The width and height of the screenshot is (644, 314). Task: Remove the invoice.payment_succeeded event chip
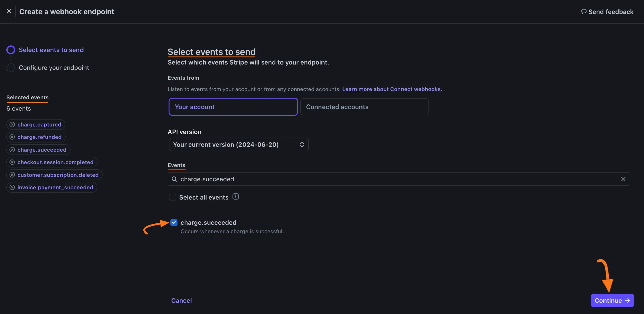pos(12,187)
